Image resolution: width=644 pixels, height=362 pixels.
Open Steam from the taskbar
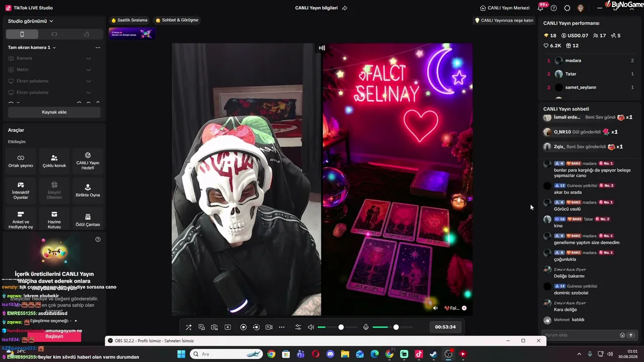(433, 354)
